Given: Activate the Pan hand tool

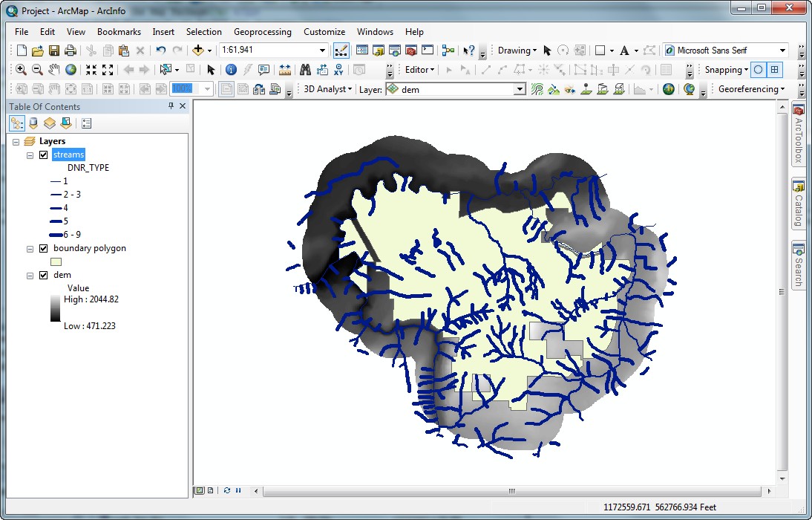Looking at the screenshot, I should pyautogui.click(x=54, y=70).
